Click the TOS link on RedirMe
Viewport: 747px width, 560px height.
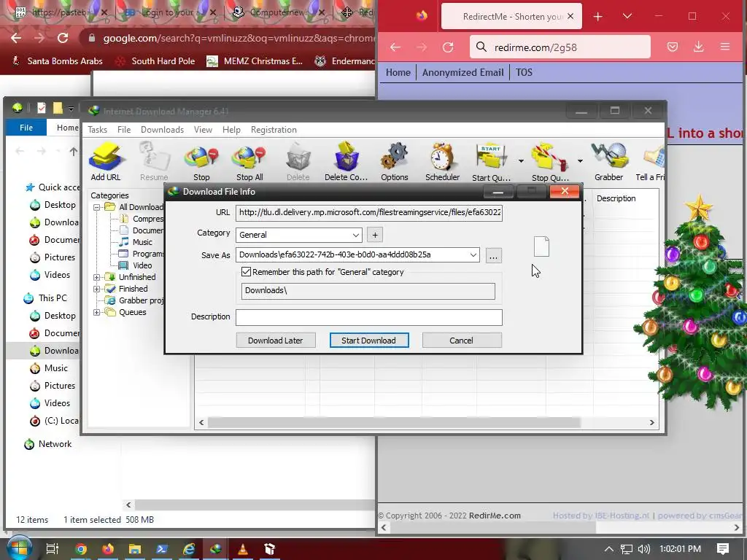(x=524, y=72)
